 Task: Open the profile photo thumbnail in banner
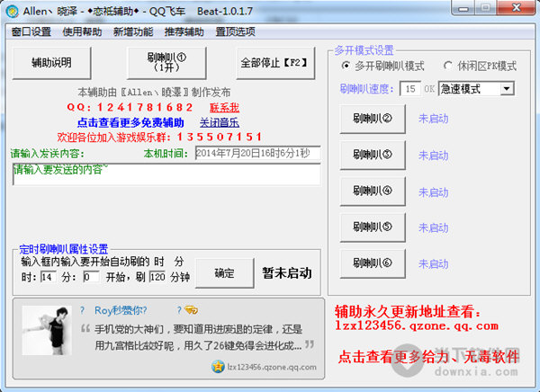click(47, 330)
